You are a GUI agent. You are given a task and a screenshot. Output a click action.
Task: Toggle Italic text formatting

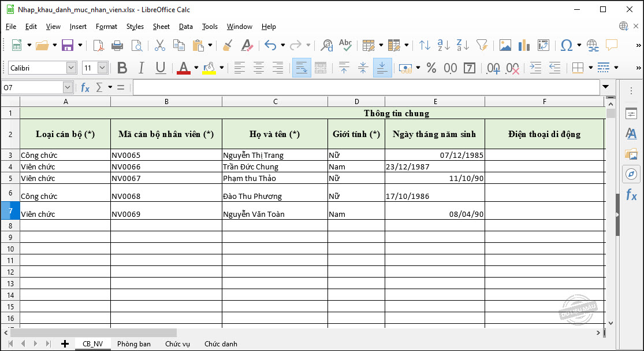pos(142,68)
